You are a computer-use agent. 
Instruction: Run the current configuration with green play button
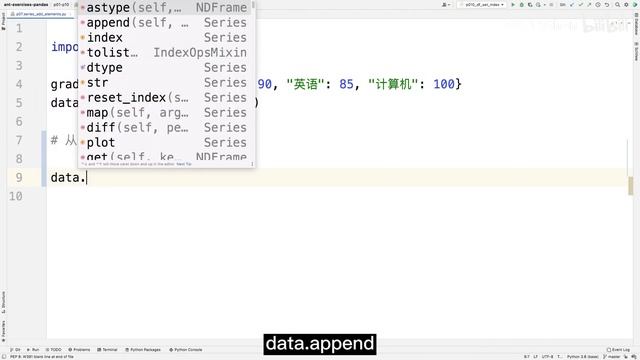click(513, 4)
